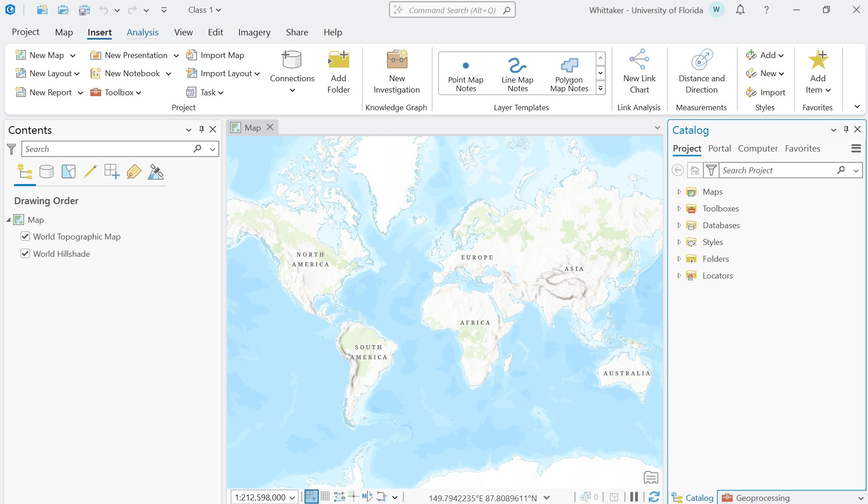Image resolution: width=868 pixels, height=504 pixels.
Task: Open the map scale dropdown
Action: [292, 498]
